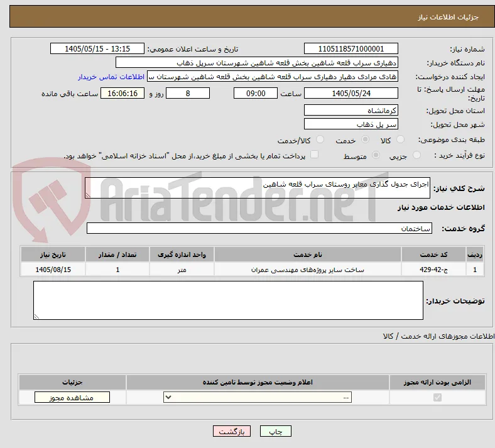
Task: Click the جزئیات اطلاعات نیاز page title
Action: click(x=449, y=17)
